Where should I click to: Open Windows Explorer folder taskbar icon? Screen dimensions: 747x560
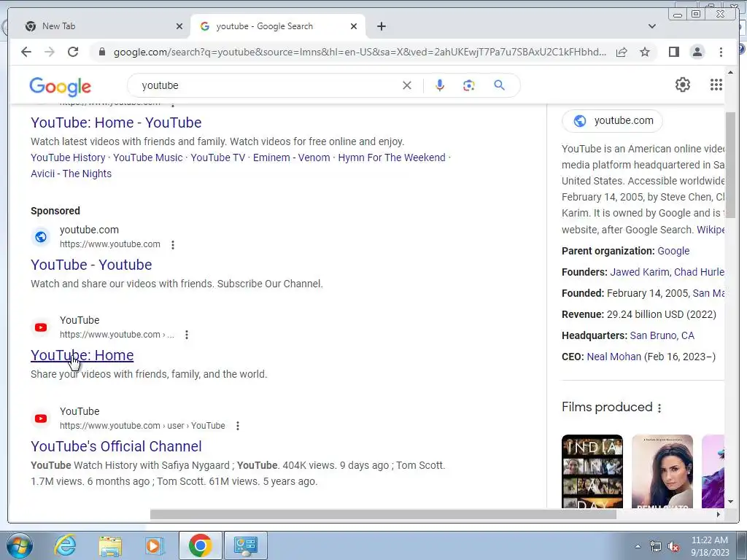click(110, 545)
